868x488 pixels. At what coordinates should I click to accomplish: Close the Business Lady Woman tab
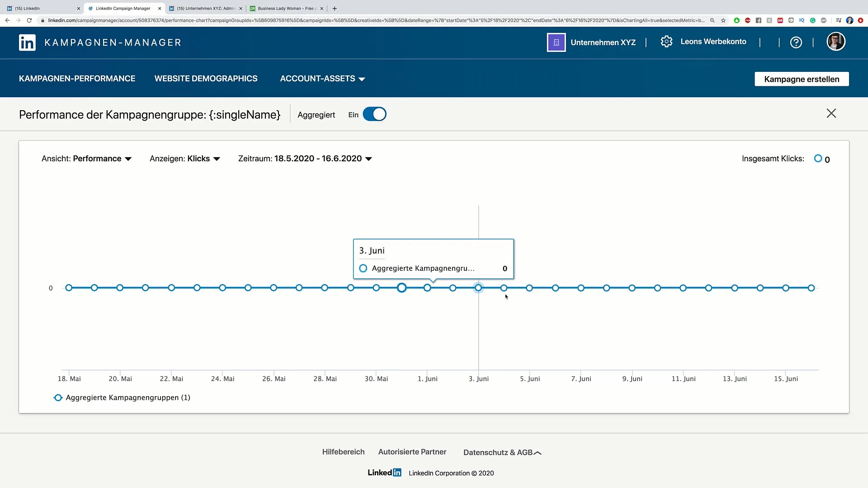(x=322, y=8)
